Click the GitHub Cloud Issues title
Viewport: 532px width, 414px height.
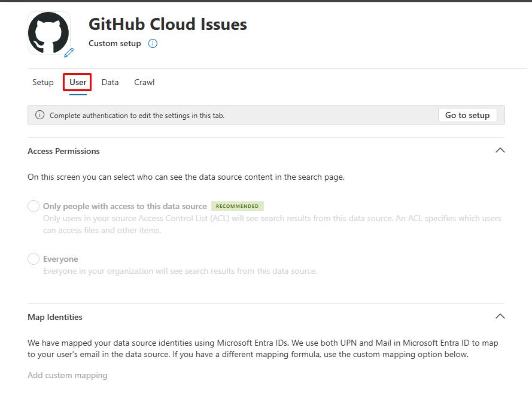(168, 25)
